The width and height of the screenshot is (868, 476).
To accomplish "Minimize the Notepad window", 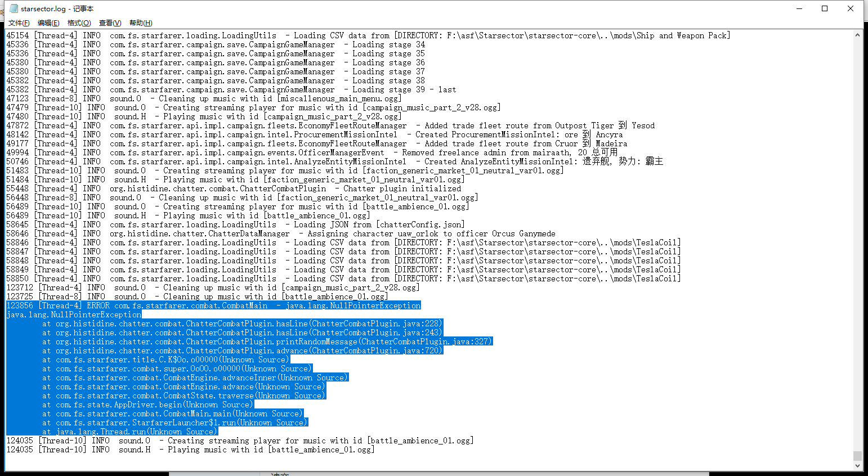I will 799,8.
